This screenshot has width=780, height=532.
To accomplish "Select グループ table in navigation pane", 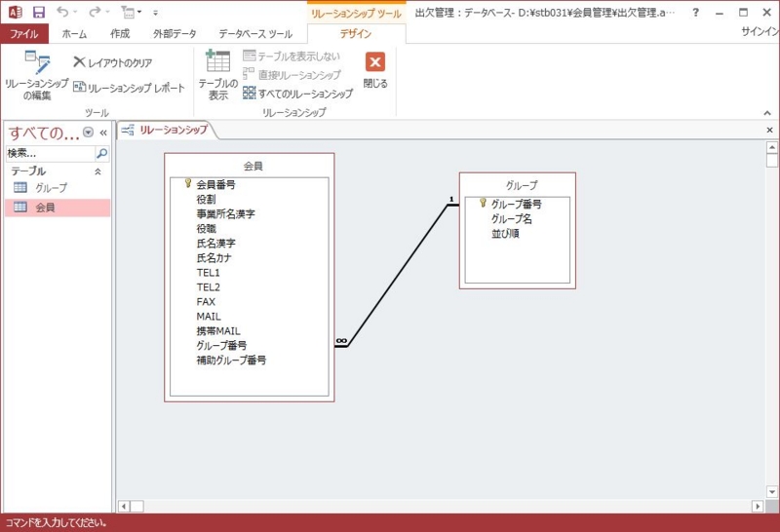I will point(58,188).
